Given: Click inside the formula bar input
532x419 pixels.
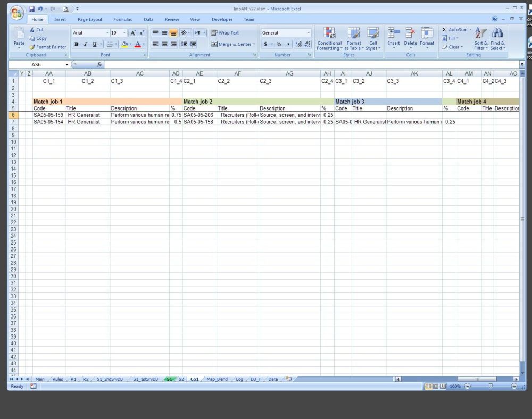Looking at the screenshot, I should (x=309, y=64).
